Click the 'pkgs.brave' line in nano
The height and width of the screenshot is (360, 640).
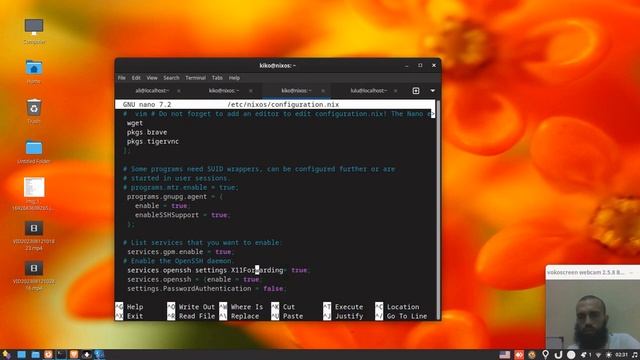click(147, 132)
